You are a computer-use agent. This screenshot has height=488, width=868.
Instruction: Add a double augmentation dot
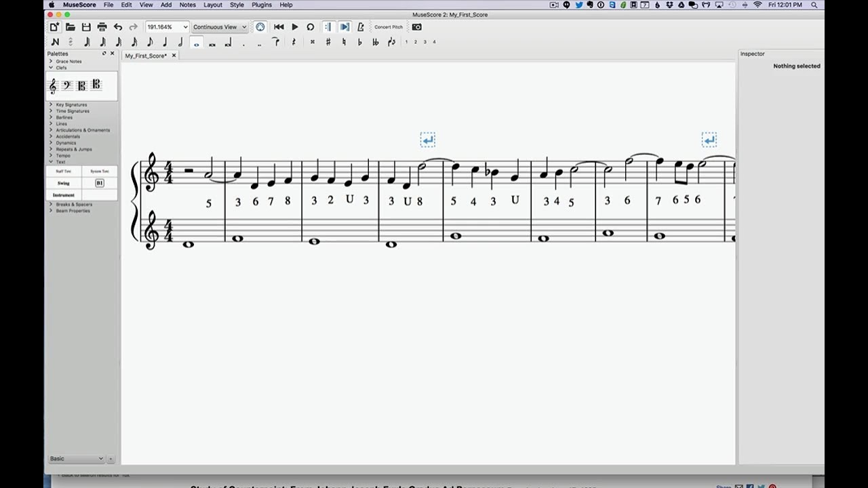[x=259, y=44]
